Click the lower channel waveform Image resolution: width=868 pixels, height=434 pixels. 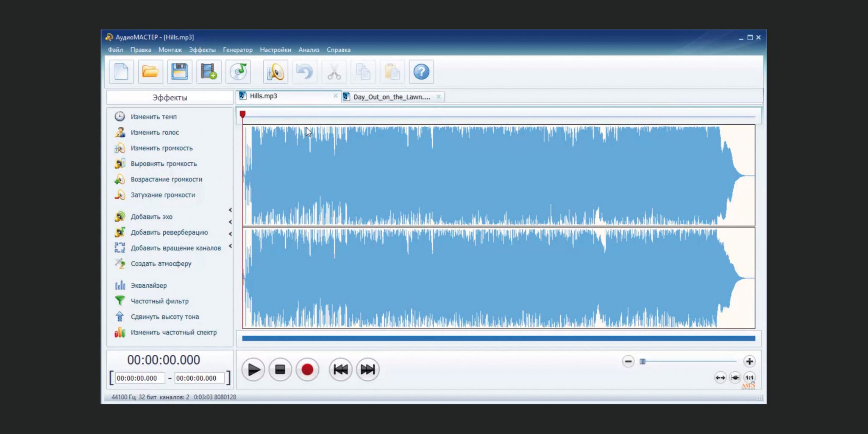498,278
